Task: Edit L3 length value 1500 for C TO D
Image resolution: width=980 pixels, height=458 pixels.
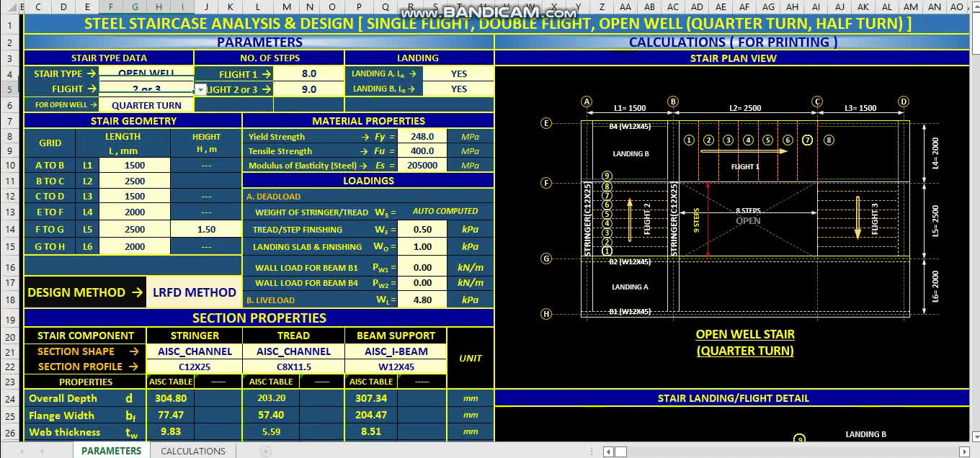Action: (135, 196)
